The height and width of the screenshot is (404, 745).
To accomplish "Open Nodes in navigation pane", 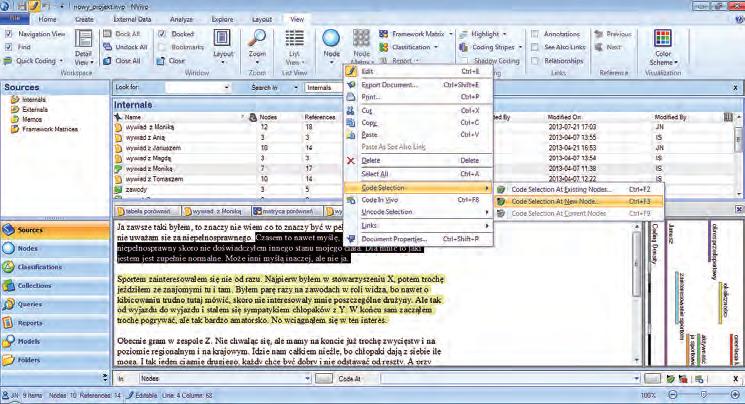I will coord(55,249).
